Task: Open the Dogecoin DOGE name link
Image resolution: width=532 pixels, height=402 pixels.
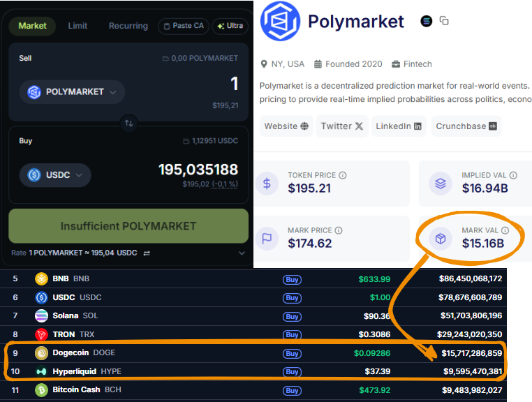Action: click(84, 353)
